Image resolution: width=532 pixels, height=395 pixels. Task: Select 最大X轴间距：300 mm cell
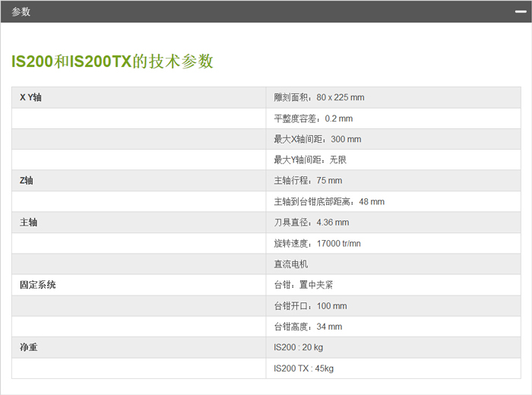(x=393, y=139)
